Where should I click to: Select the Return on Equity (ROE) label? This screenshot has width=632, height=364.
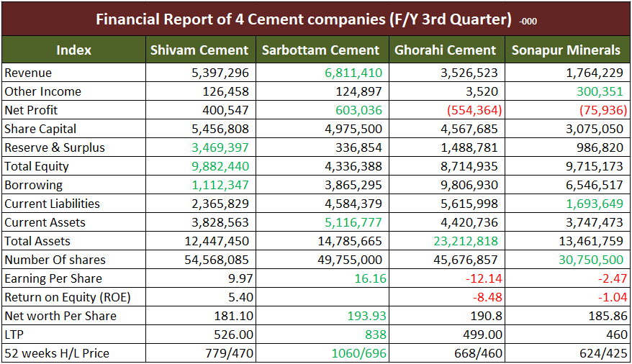click(68, 297)
